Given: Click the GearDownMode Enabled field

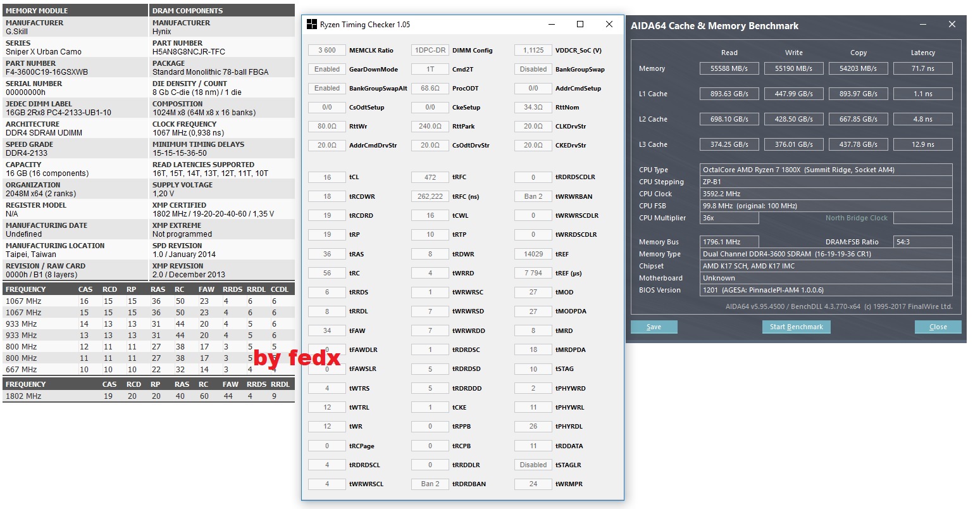Looking at the screenshot, I should point(327,70).
